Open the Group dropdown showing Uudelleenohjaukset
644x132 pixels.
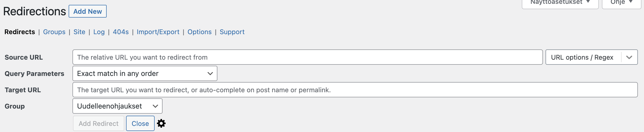(x=117, y=106)
